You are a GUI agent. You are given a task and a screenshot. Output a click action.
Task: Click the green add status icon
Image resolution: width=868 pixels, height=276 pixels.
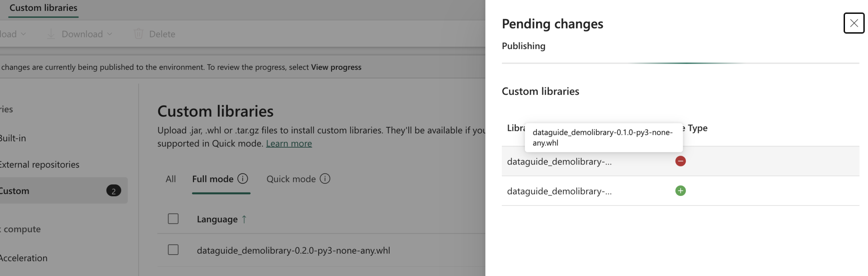(x=680, y=191)
